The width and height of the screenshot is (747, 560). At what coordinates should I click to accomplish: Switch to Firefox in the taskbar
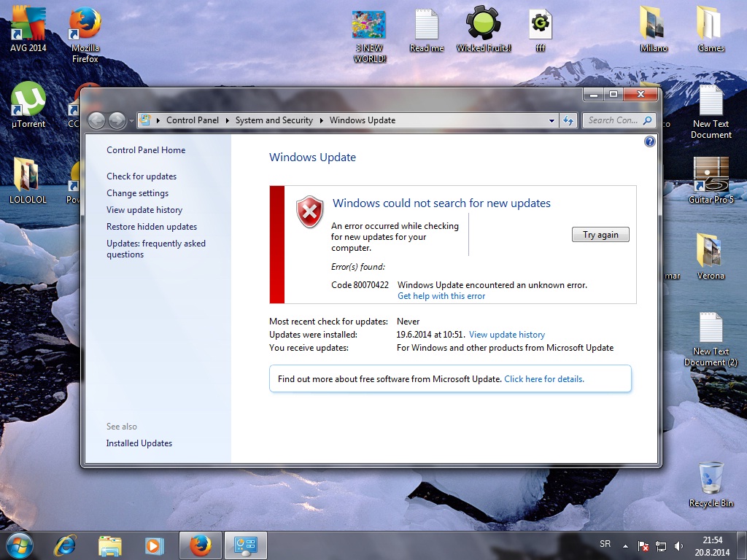point(201,545)
